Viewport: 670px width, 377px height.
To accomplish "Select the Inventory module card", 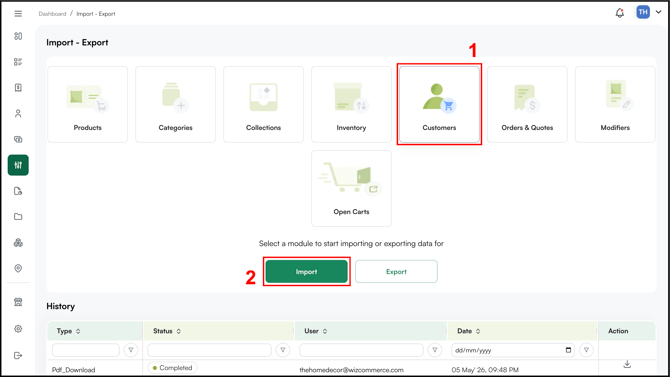I will point(351,104).
